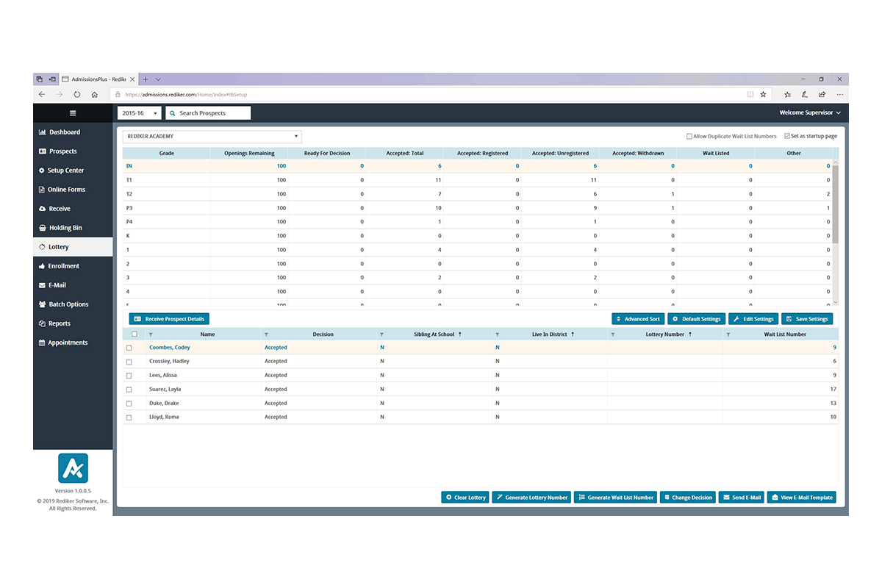Open Reports in the sidebar
This screenshot has width=882, height=588.
73,323
